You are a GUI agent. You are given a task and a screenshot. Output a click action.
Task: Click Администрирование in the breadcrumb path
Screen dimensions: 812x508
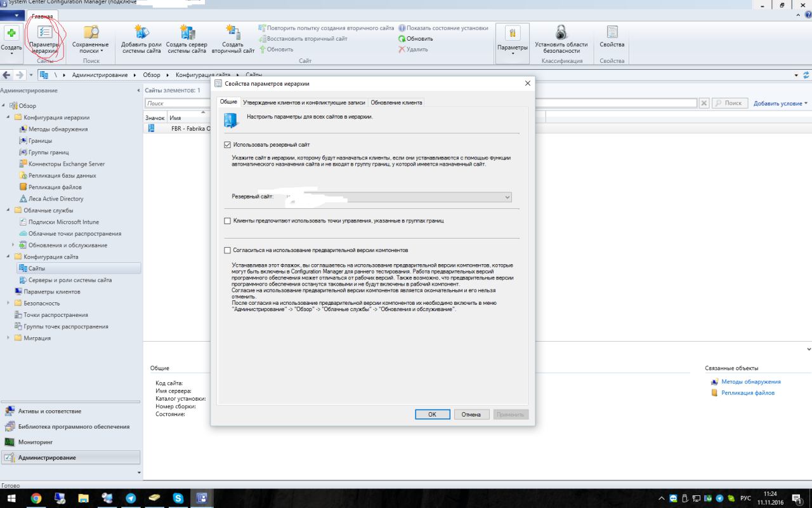[100, 75]
